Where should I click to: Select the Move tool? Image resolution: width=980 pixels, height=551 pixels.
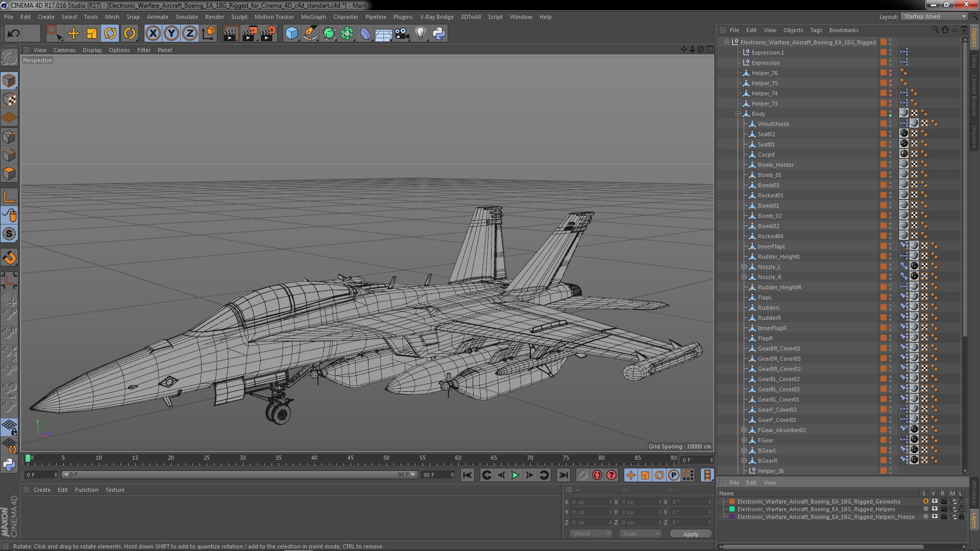tap(73, 34)
